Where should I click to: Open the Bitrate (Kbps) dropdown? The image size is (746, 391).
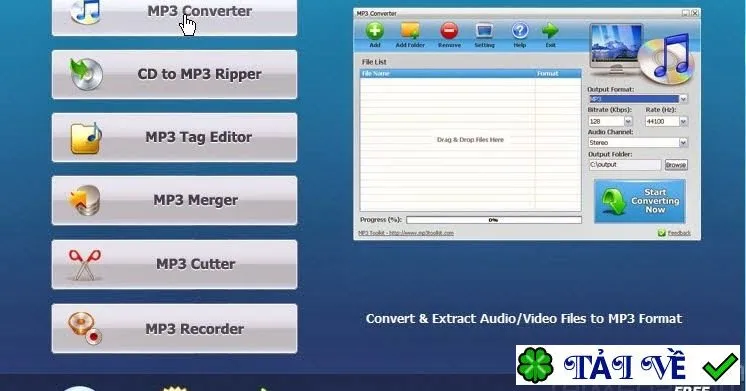click(x=628, y=122)
